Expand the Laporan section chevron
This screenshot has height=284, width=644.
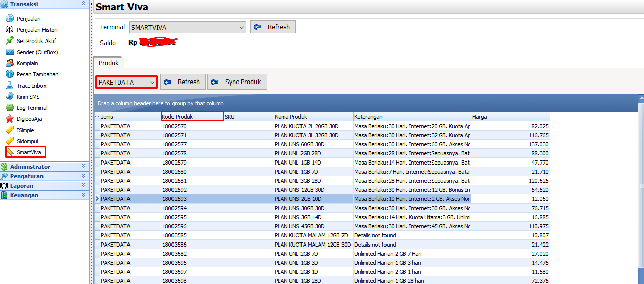click(x=84, y=185)
